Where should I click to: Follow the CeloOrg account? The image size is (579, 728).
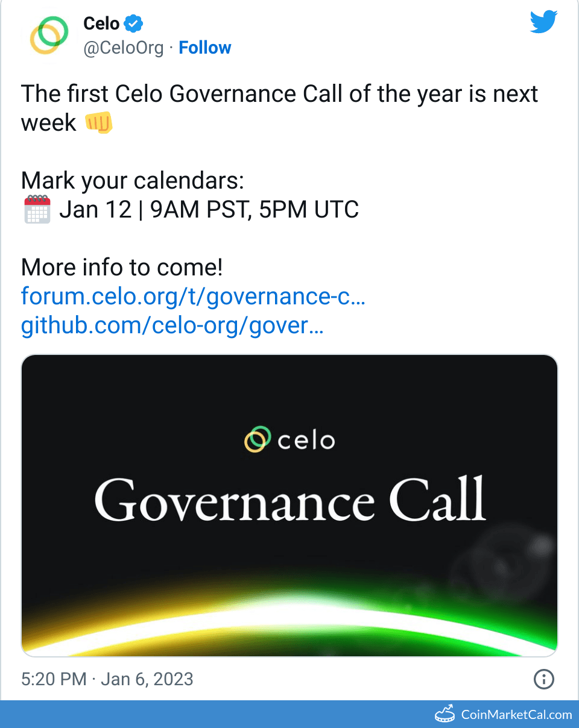[205, 48]
